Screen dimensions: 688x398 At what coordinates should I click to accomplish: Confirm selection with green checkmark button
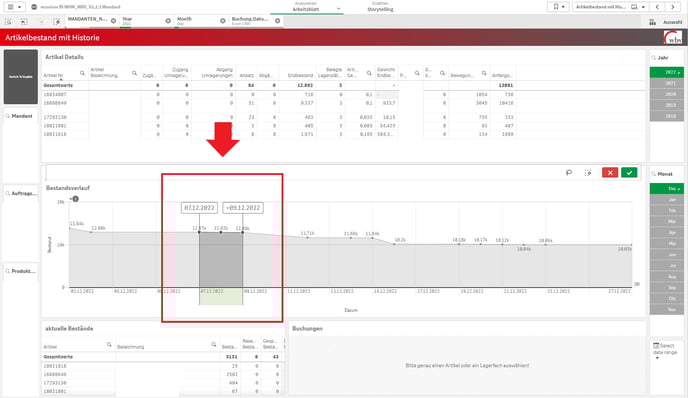629,173
